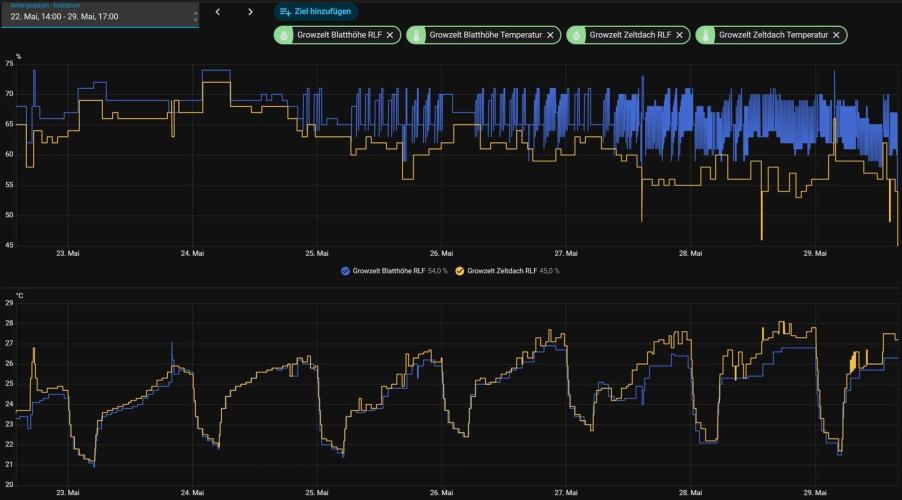Remove Growzelt Zeltdach RLF chip

pyautogui.click(x=679, y=35)
